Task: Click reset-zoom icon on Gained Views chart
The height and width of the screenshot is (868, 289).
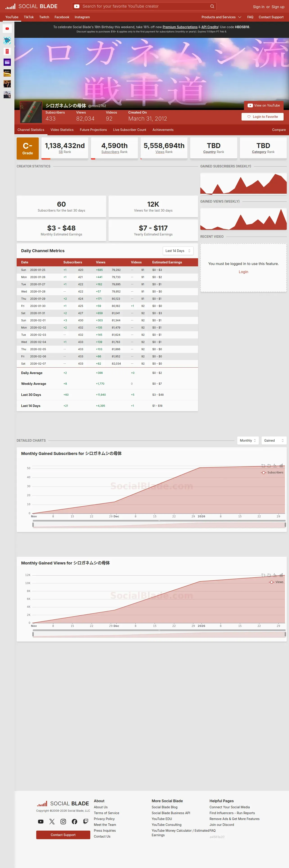Action: 269,575
